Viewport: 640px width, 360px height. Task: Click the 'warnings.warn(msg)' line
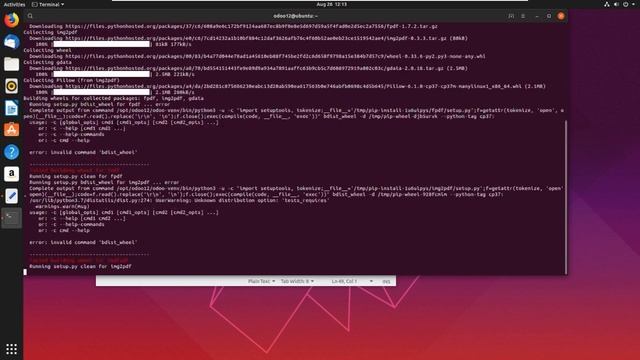click(62, 207)
